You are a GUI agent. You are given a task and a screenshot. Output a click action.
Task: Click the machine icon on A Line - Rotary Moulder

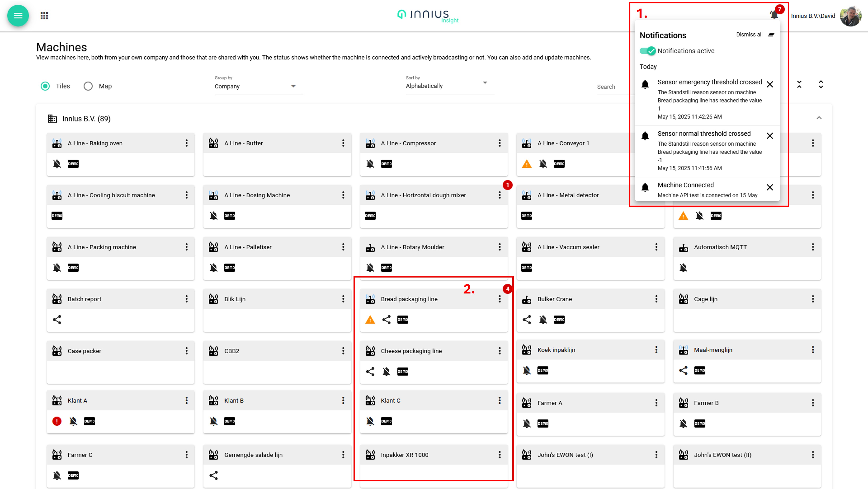click(370, 247)
